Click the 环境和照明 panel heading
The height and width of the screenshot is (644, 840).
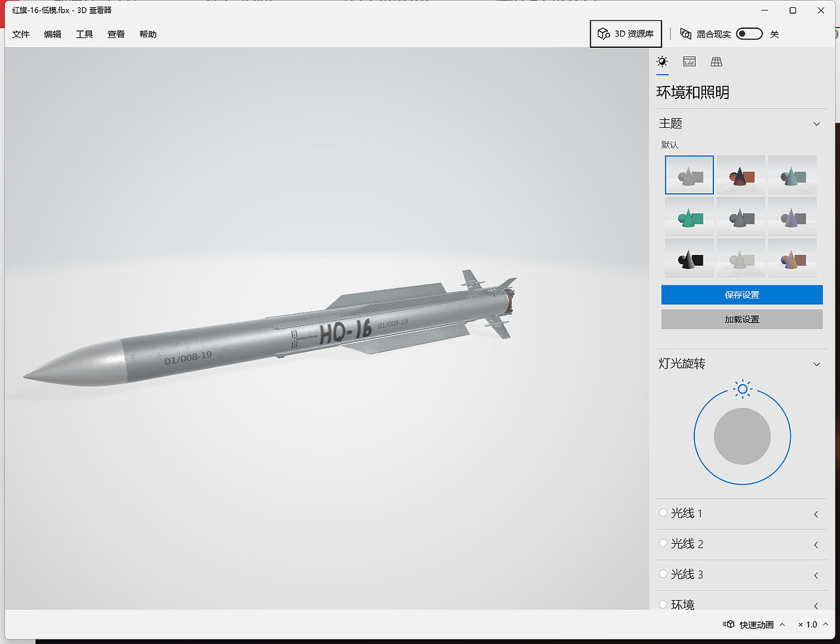click(693, 92)
